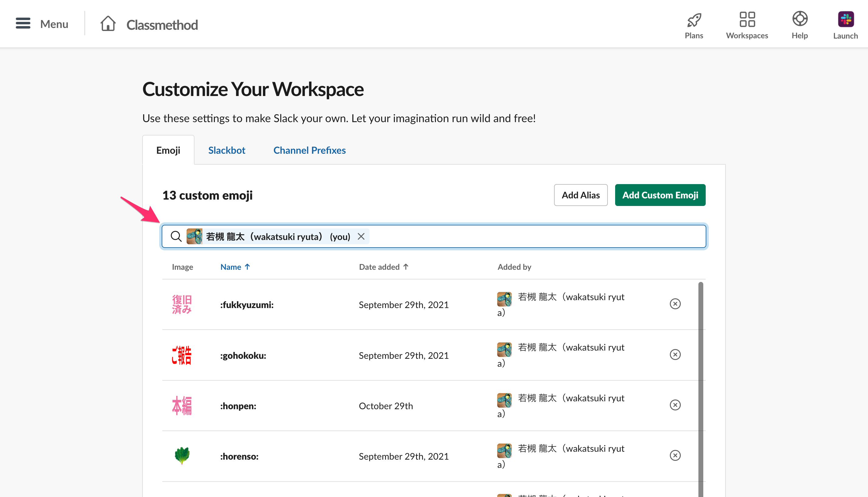This screenshot has height=497, width=868.
Task: Switch to the Slackbot tab
Action: tap(227, 150)
